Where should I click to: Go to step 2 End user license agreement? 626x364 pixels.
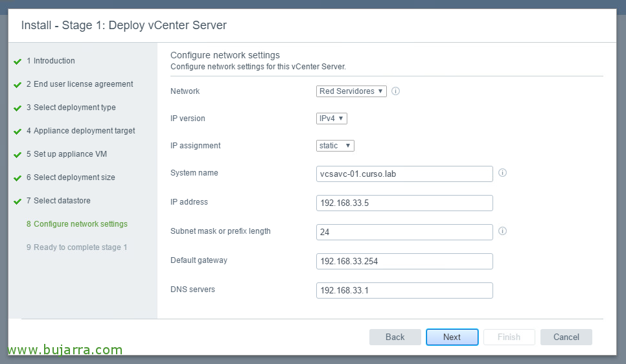80,84
